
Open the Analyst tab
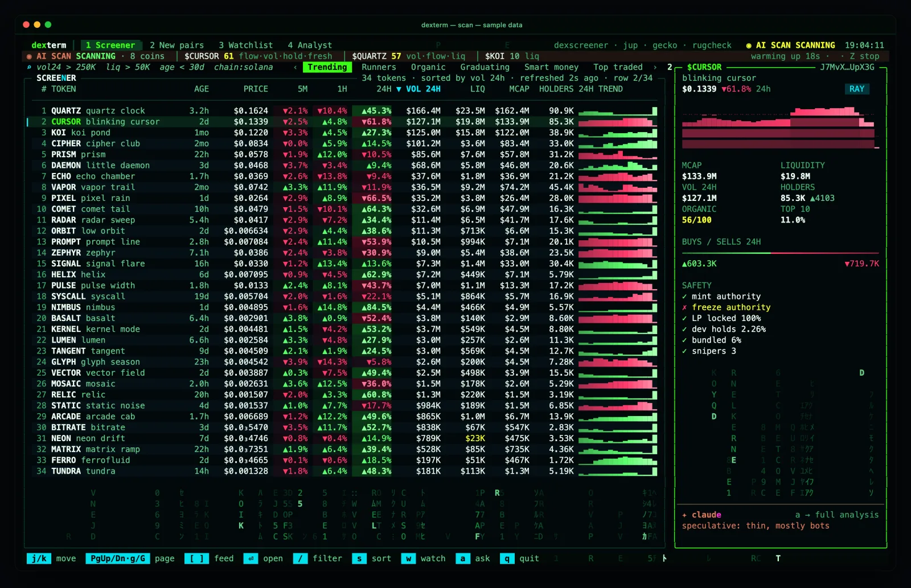(309, 45)
